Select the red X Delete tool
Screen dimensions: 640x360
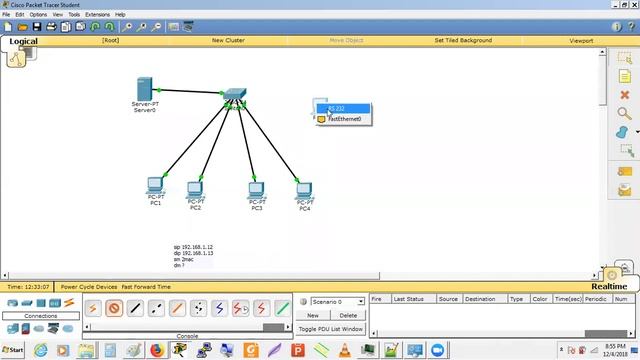(624, 95)
